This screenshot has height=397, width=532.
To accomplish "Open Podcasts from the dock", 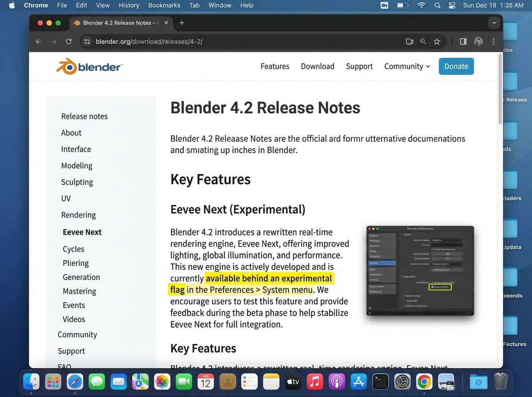I will pyautogui.click(x=337, y=381).
